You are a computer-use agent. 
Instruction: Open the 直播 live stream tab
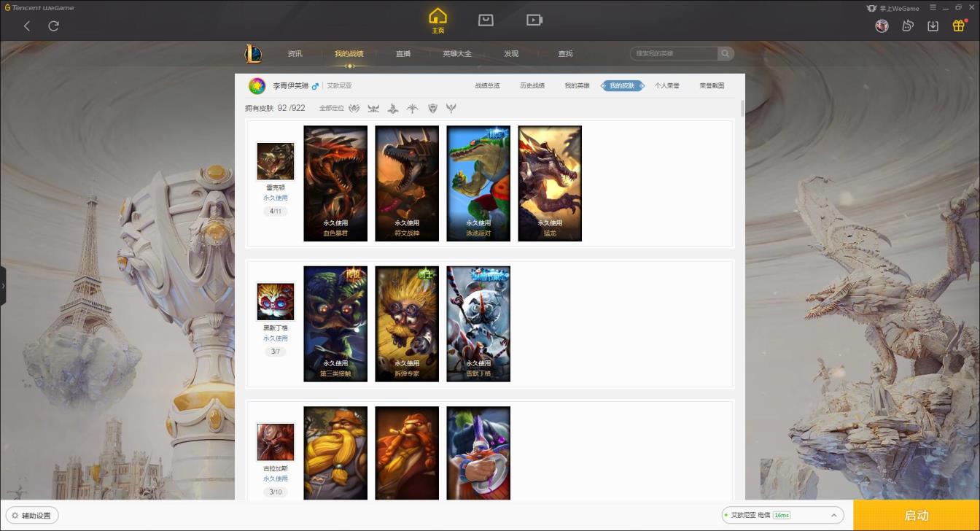[403, 54]
